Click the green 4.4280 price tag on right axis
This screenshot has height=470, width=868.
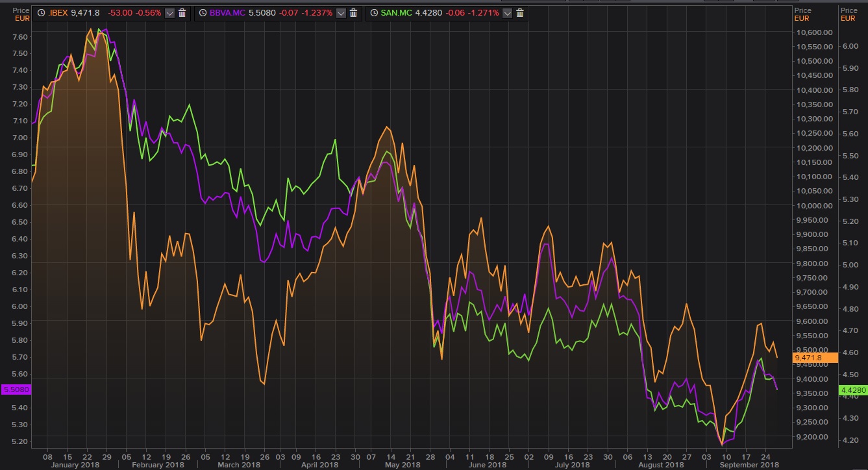tap(852, 390)
